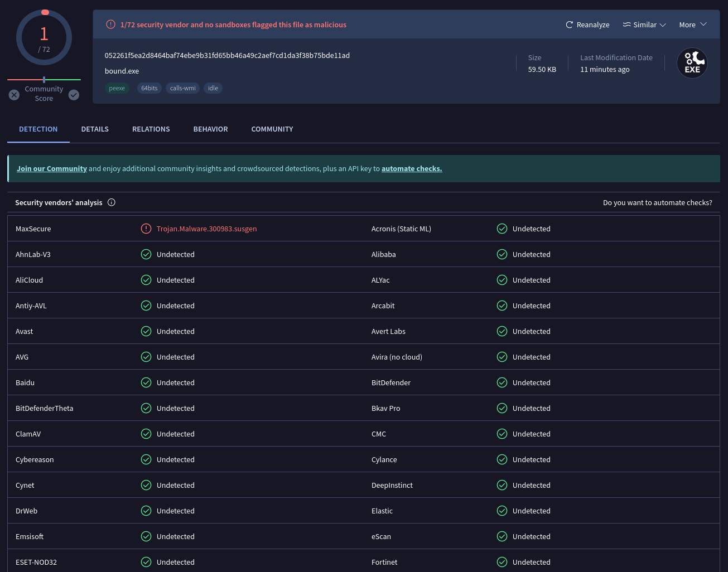Click the Undetected result for Cybereason
Screen dimensions: 728x572
(176, 459)
